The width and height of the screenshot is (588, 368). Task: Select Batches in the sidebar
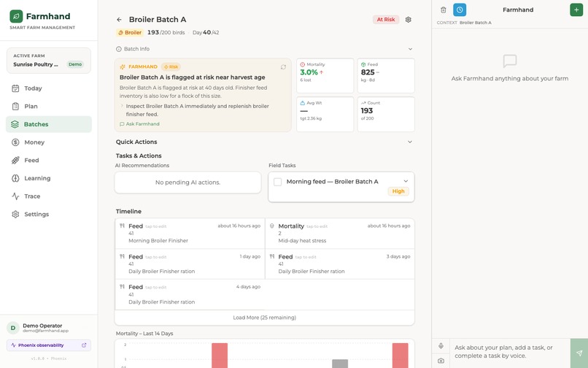(x=49, y=124)
